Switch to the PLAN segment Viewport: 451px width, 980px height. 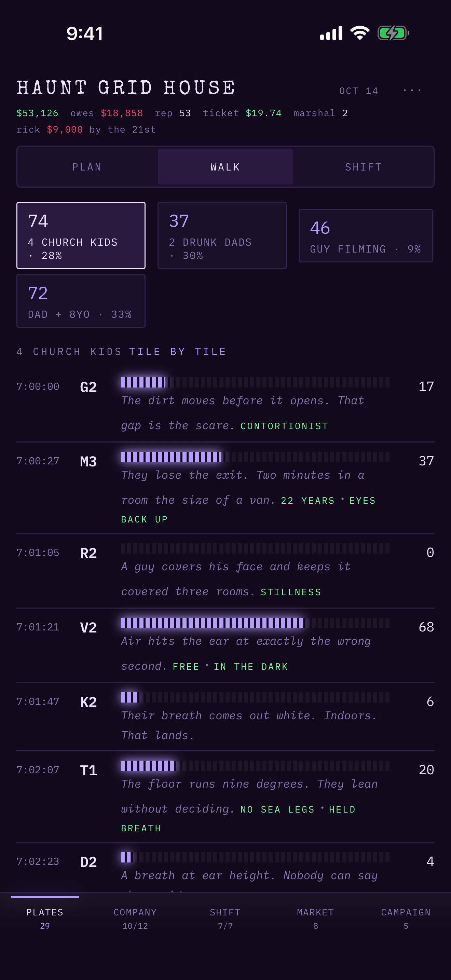tap(87, 167)
